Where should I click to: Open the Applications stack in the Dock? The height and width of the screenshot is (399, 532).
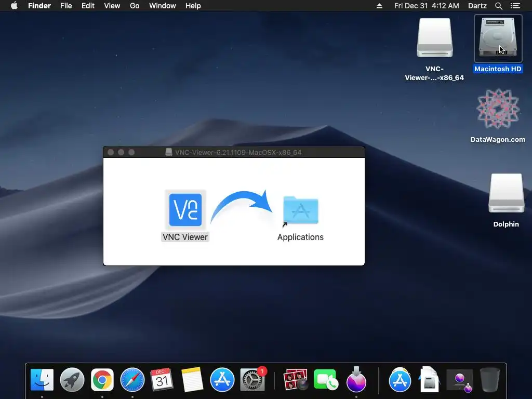tap(400, 380)
